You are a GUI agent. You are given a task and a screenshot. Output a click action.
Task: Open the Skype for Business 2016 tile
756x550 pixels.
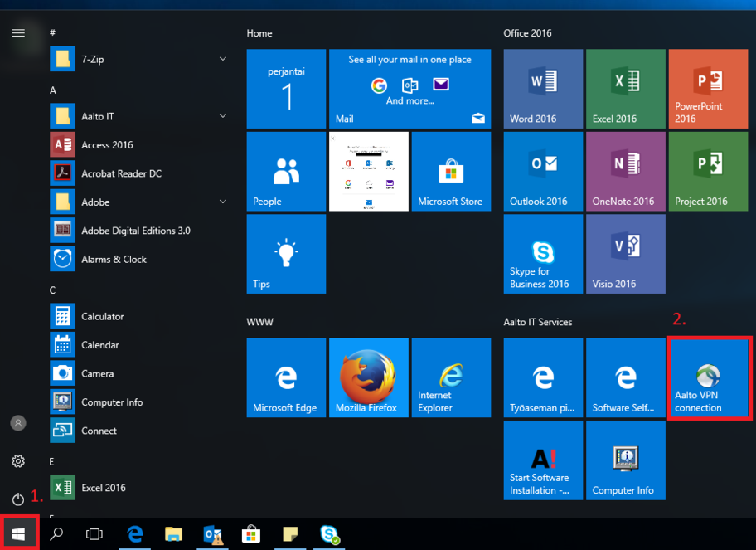tap(542, 254)
